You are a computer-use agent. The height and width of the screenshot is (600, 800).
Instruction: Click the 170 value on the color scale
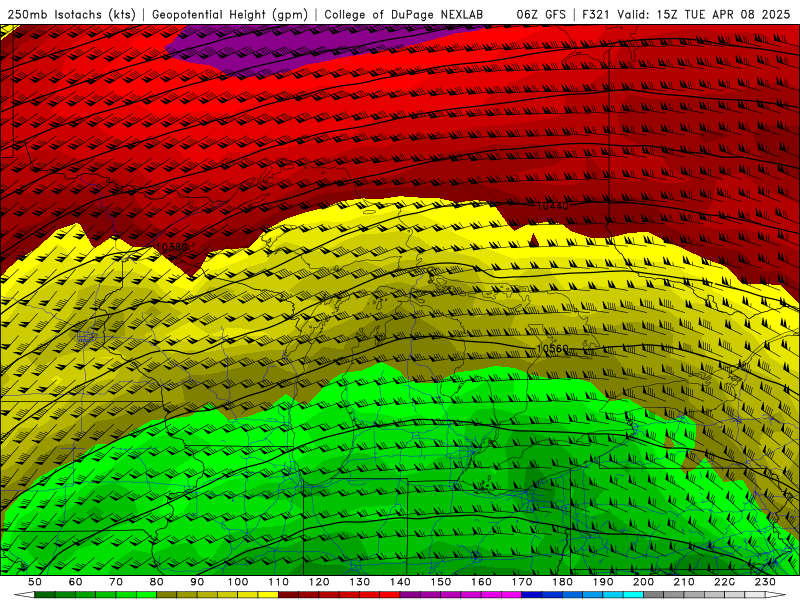pyautogui.click(x=522, y=582)
